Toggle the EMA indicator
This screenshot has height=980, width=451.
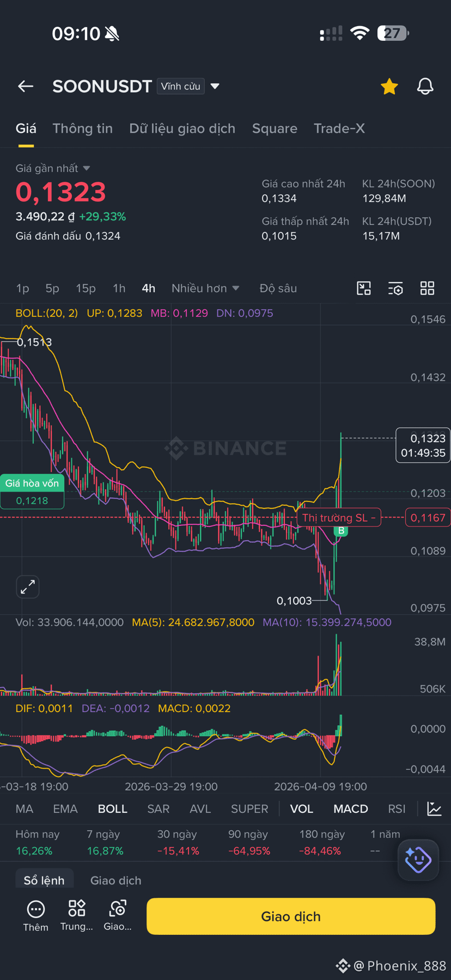point(65,809)
